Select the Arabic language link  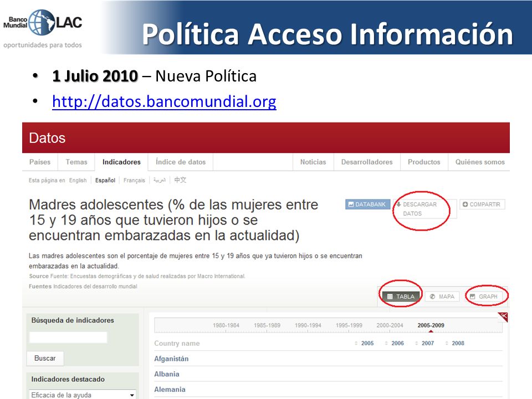coord(160,180)
